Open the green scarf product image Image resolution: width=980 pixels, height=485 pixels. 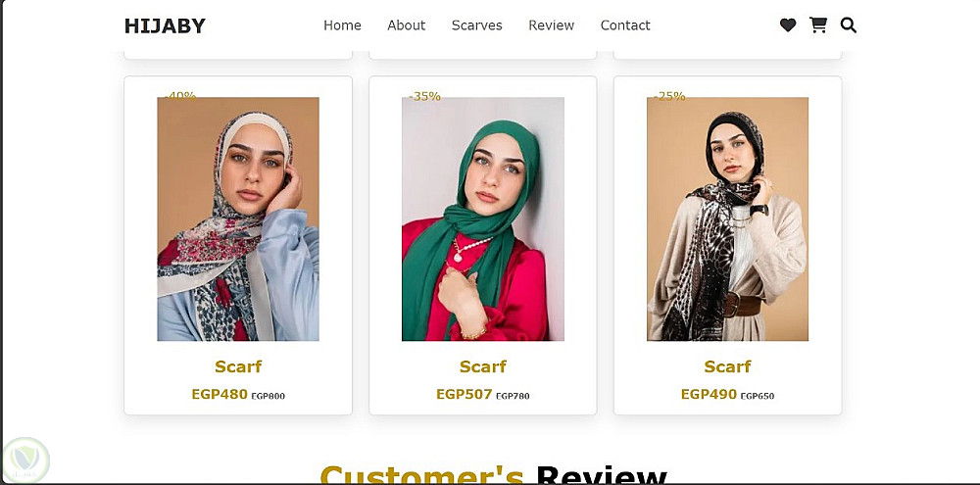coord(482,218)
